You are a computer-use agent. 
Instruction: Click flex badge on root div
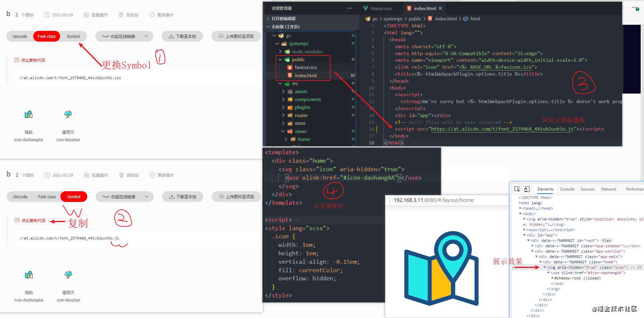pyautogui.click(x=607, y=241)
